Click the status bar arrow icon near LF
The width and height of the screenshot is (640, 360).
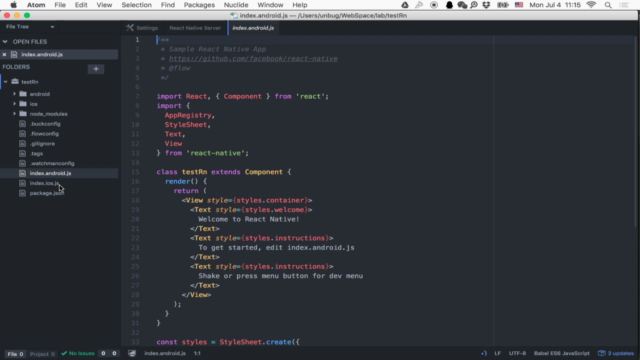pos(484,353)
